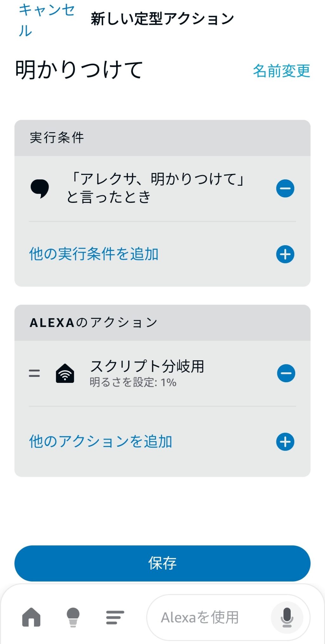The height and width of the screenshot is (644, 325).
Task: Tap the smart home device icon
Action: tap(65, 373)
